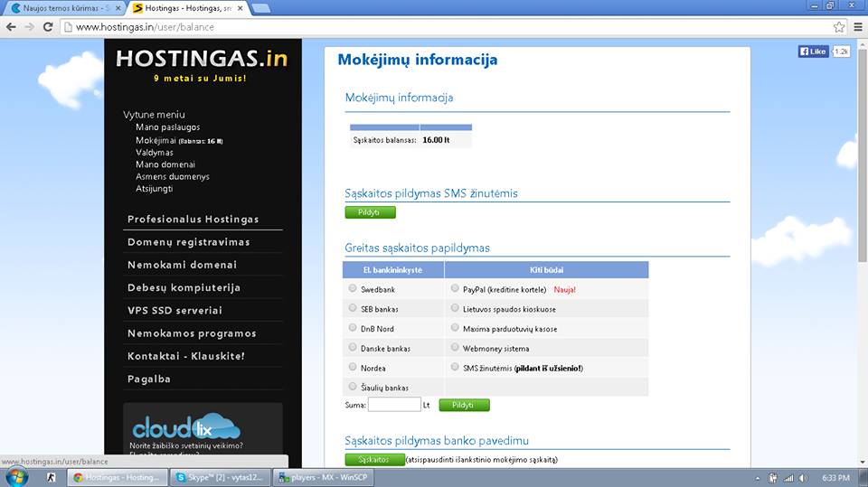Close the Hostingas tab
Viewport: 868px width, 487px height.
point(241,8)
